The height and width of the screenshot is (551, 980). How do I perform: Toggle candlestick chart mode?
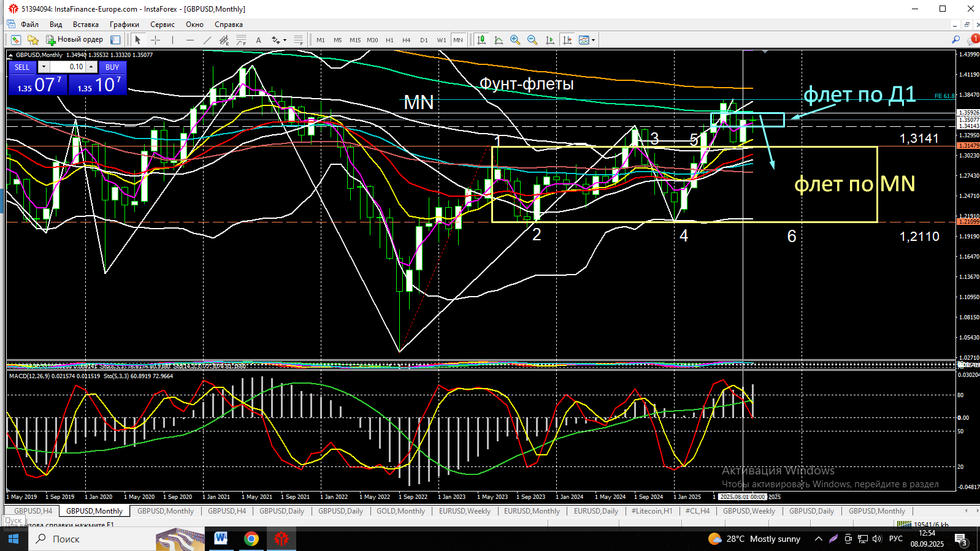pos(481,40)
